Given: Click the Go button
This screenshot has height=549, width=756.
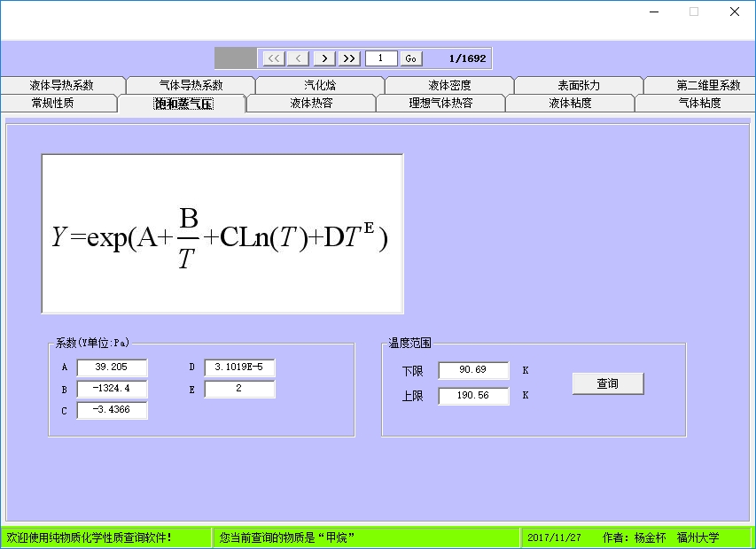Looking at the screenshot, I should pyautogui.click(x=411, y=58).
